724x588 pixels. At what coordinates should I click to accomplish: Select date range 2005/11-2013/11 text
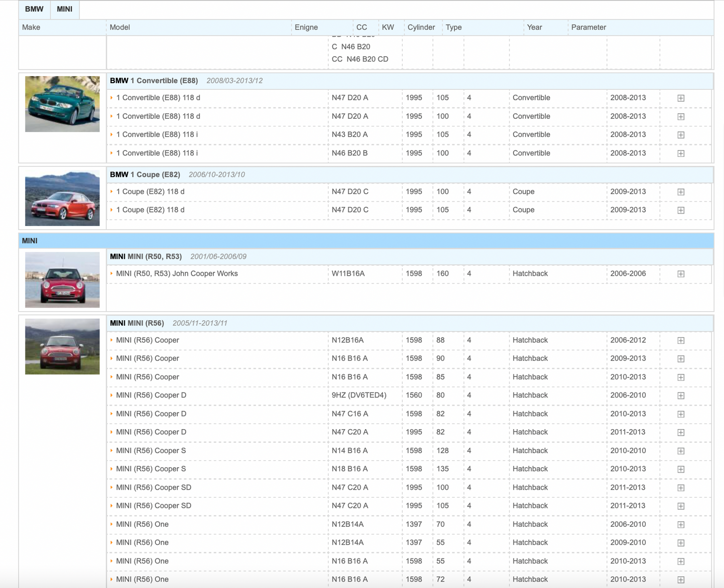tap(200, 323)
